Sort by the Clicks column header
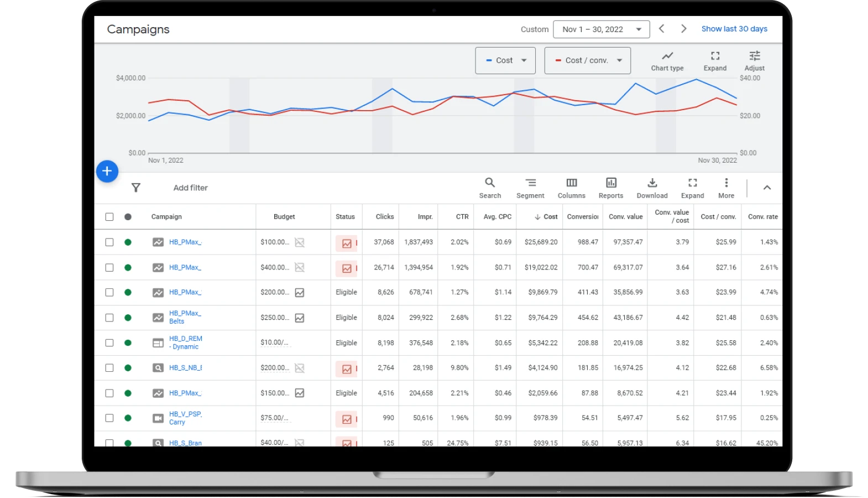868x498 pixels. click(x=385, y=217)
